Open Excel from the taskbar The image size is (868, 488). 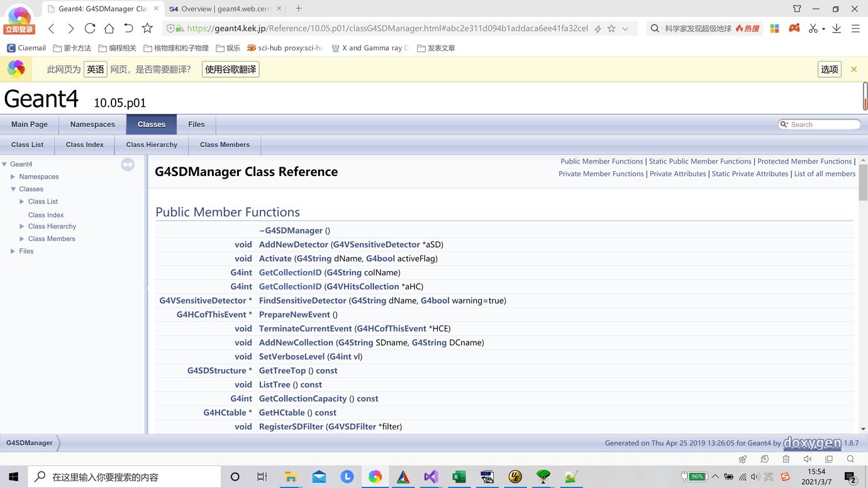pyautogui.click(x=459, y=477)
